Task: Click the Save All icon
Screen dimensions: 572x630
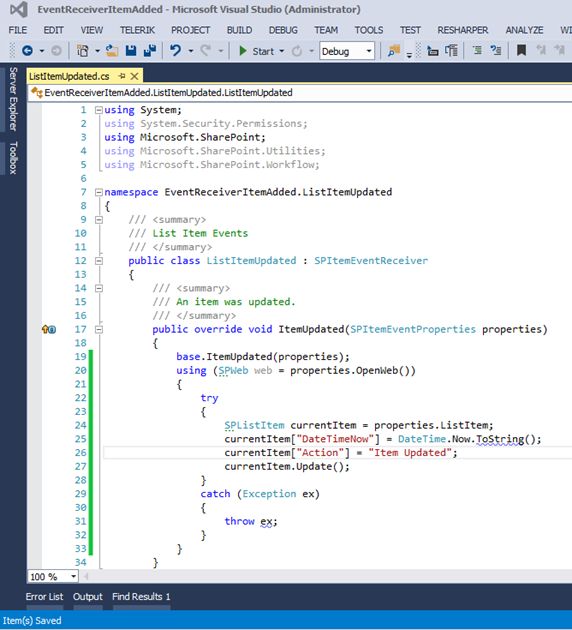Action: tap(150, 51)
